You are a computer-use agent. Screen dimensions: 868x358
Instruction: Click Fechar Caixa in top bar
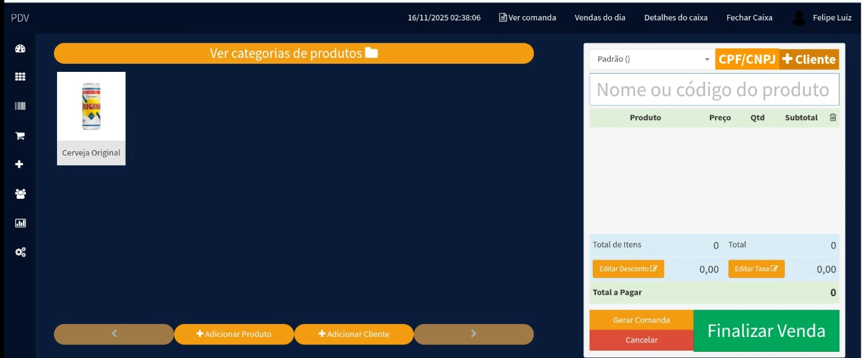pyautogui.click(x=749, y=18)
